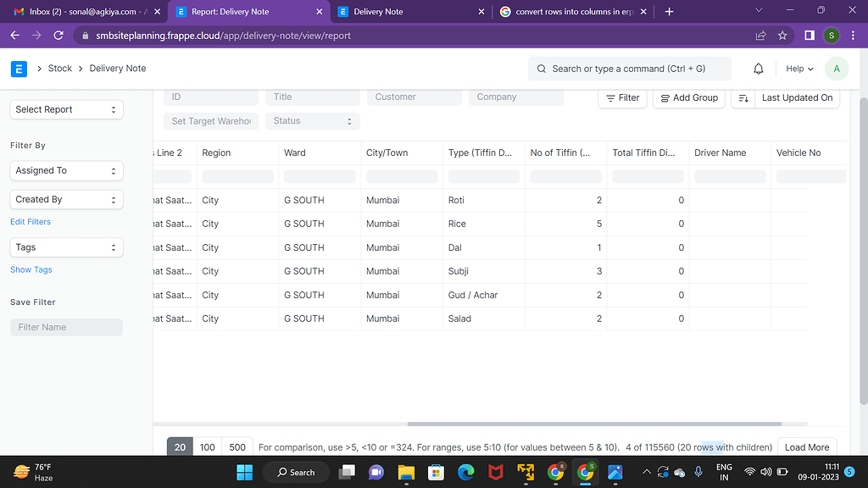Click the Load More button
Screen dimensions: 868x488
pos(806,446)
